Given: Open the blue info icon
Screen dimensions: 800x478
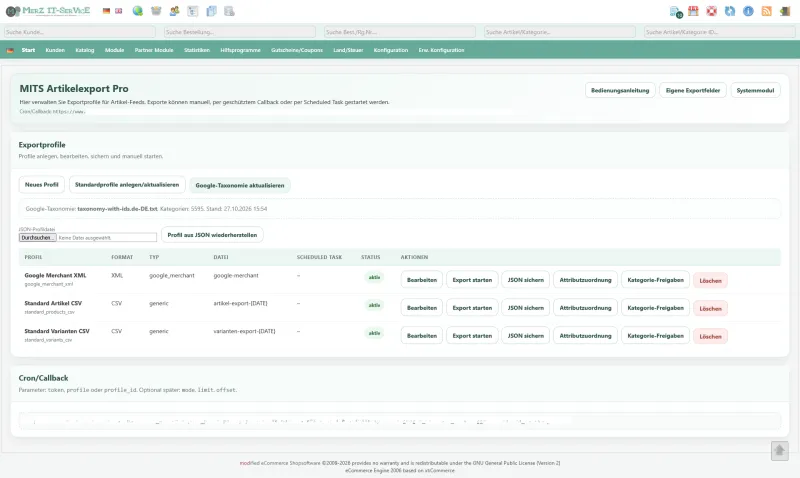Looking at the screenshot, I should pos(748,11).
